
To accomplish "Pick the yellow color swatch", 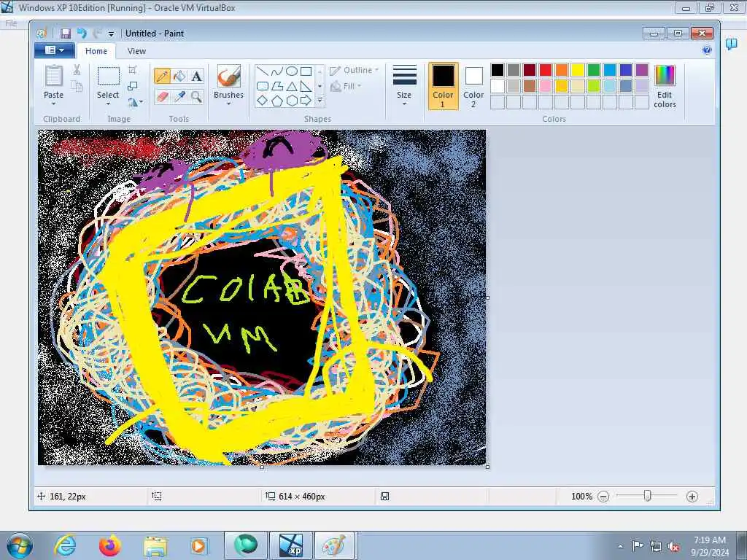I will [x=578, y=70].
